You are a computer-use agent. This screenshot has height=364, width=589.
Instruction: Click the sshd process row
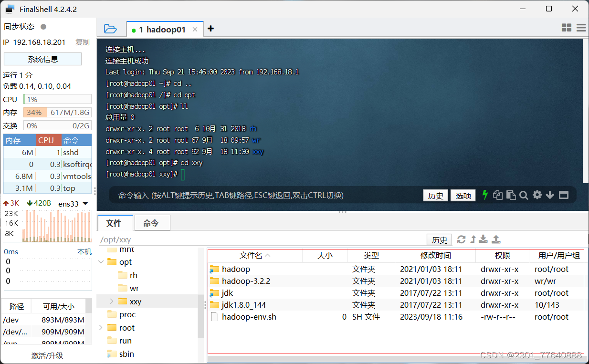pos(47,152)
